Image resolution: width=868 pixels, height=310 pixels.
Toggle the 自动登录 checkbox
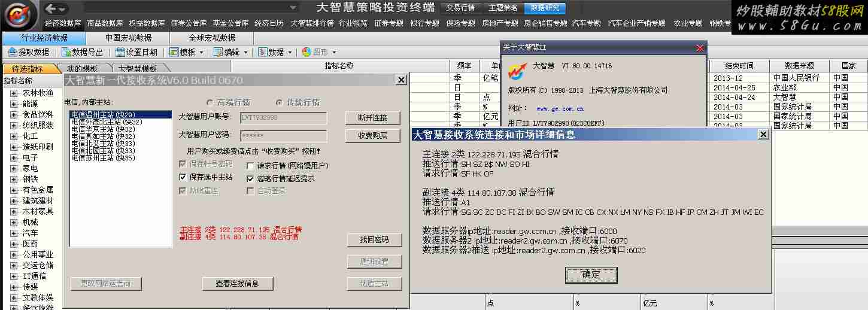click(251, 191)
